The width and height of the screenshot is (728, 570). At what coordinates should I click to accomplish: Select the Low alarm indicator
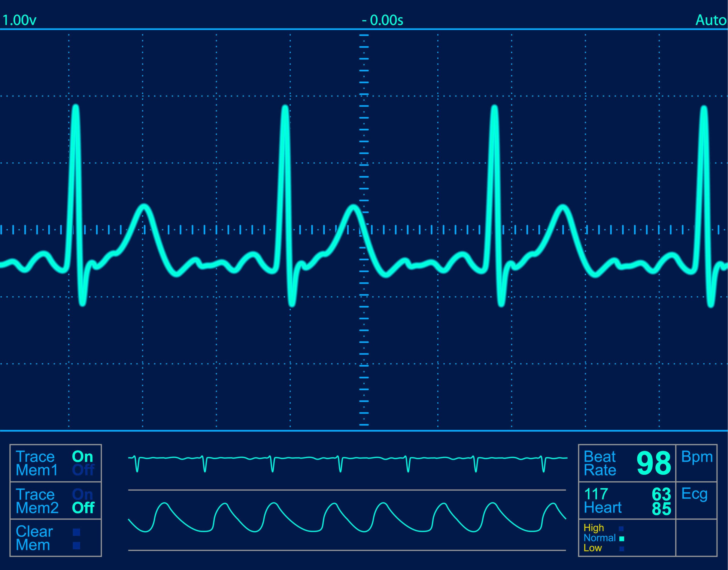pos(621,549)
